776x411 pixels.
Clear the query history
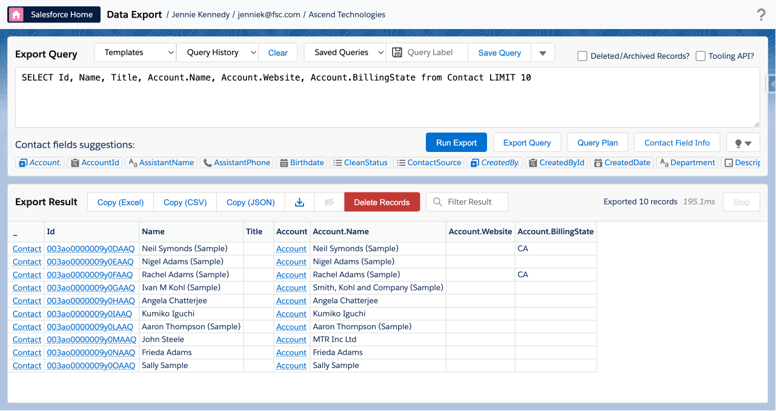(278, 52)
